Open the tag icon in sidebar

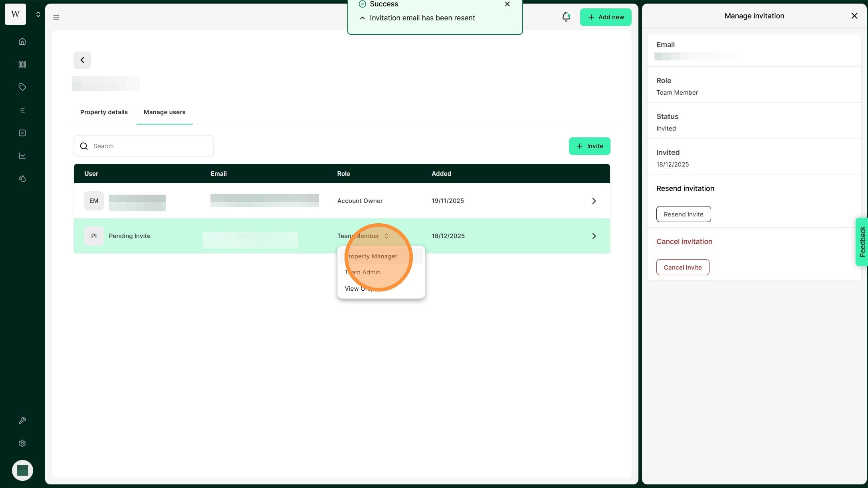[x=22, y=87]
